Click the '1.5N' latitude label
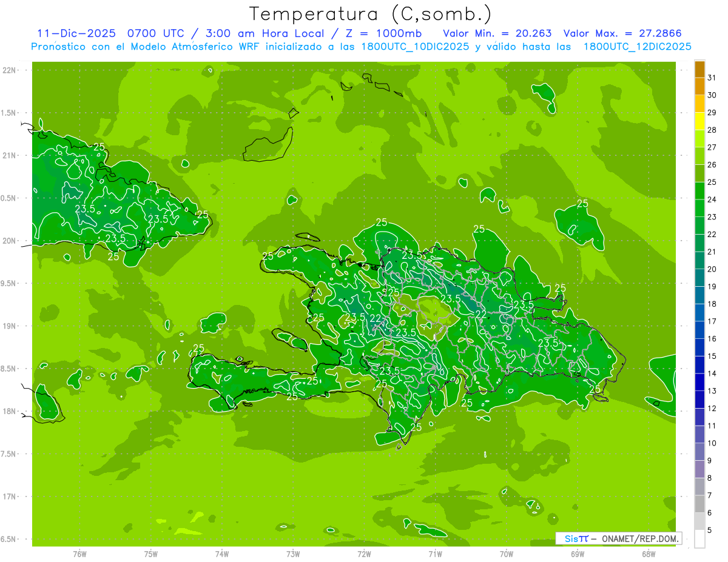The width and height of the screenshot is (728, 562). pos(10,113)
